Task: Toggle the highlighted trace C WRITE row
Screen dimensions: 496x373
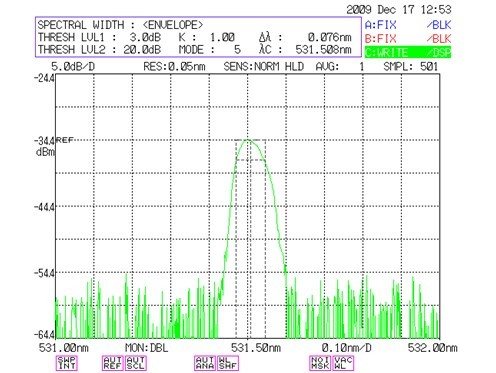Action: pos(408,52)
